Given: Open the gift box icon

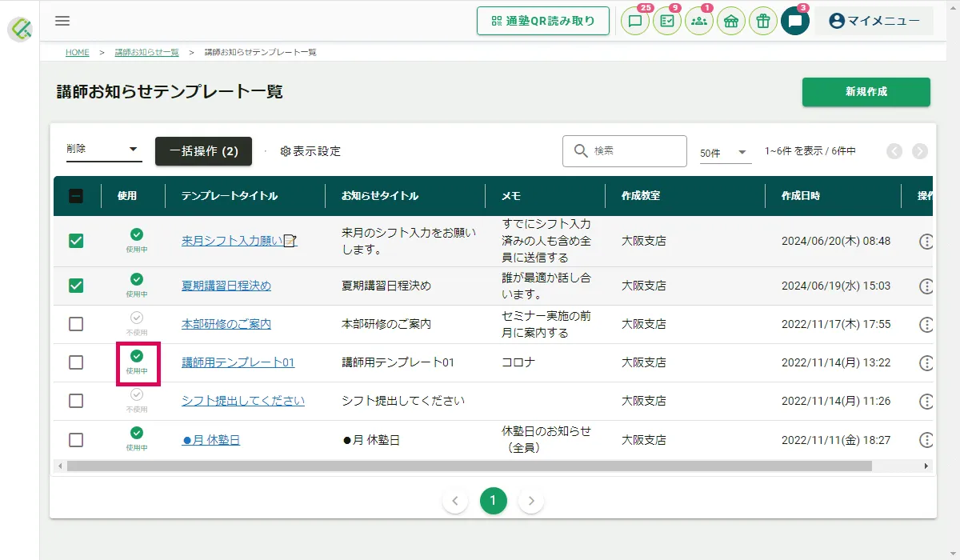Looking at the screenshot, I should (x=763, y=21).
